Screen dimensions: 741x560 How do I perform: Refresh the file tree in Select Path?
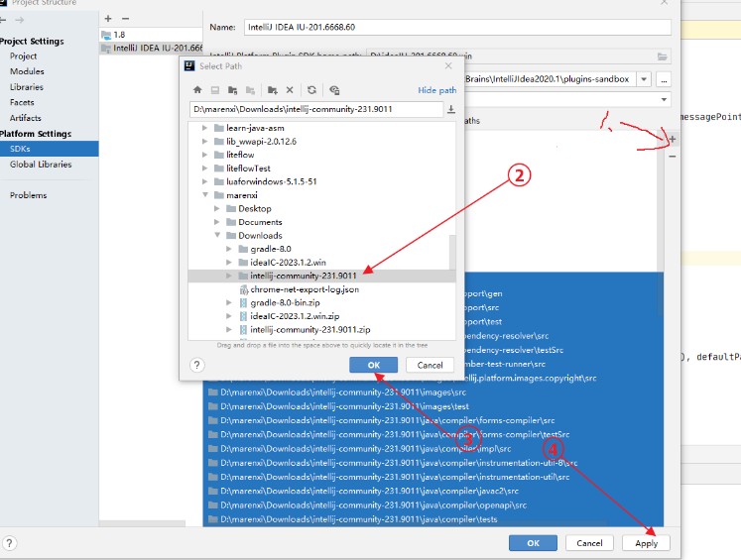pyautogui.click(x=311, y=90)
